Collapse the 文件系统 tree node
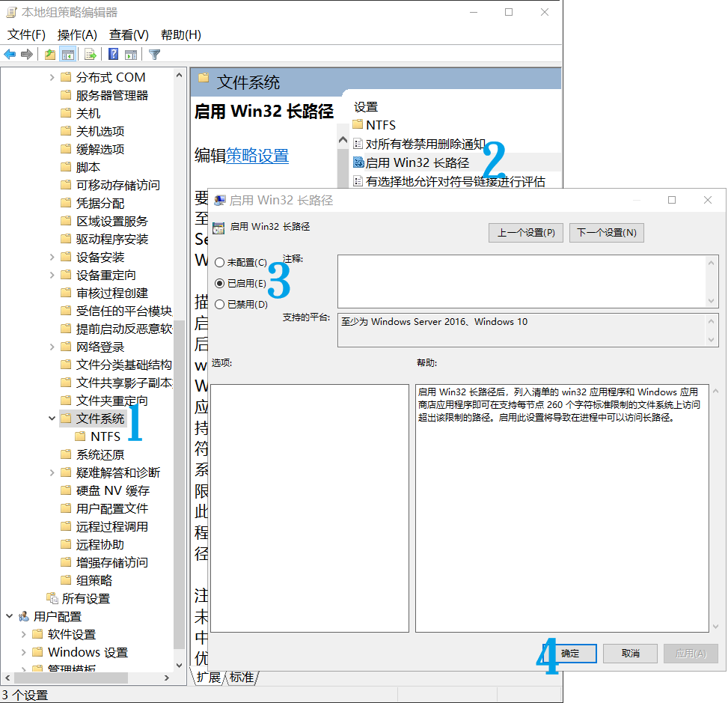728x703 pixels. (x=52, y=419)
